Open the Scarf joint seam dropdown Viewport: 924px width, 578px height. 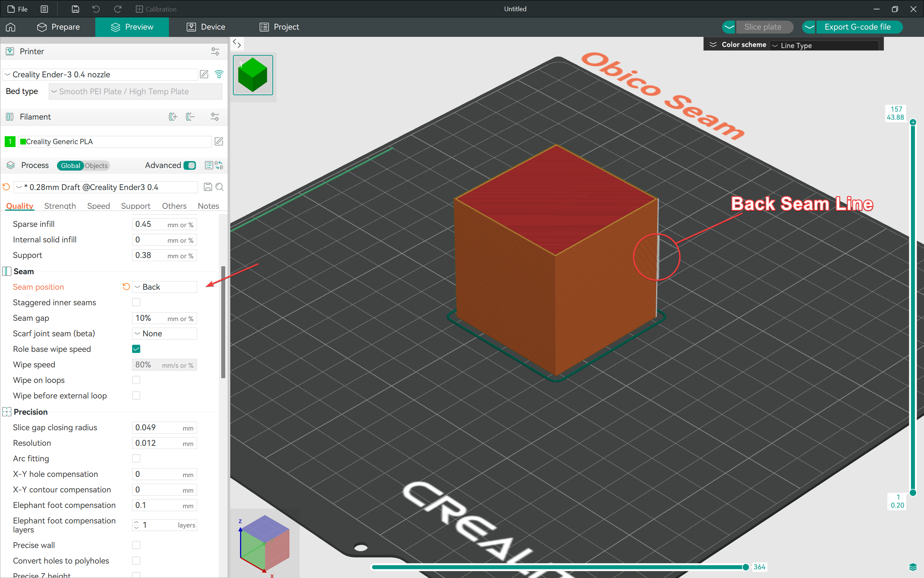pyautogui.click(x=165, y=334)
